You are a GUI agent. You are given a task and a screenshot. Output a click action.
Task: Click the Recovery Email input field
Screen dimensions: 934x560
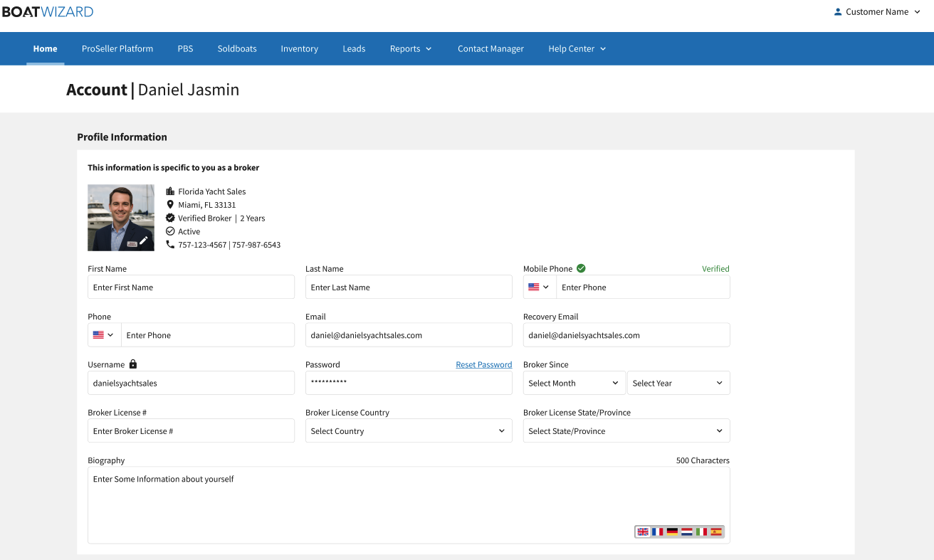(x=626, y=335)
